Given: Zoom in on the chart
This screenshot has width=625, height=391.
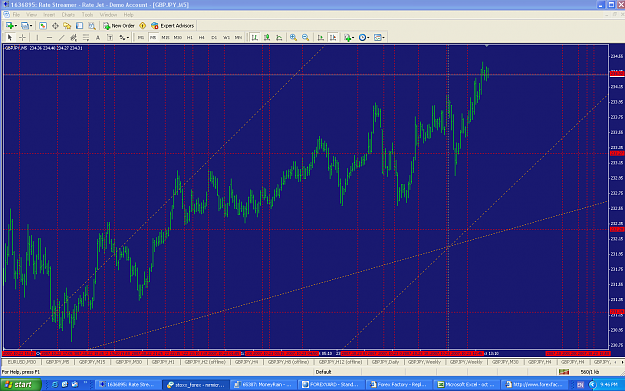Looking at the screenshot, I should (293, 37).
